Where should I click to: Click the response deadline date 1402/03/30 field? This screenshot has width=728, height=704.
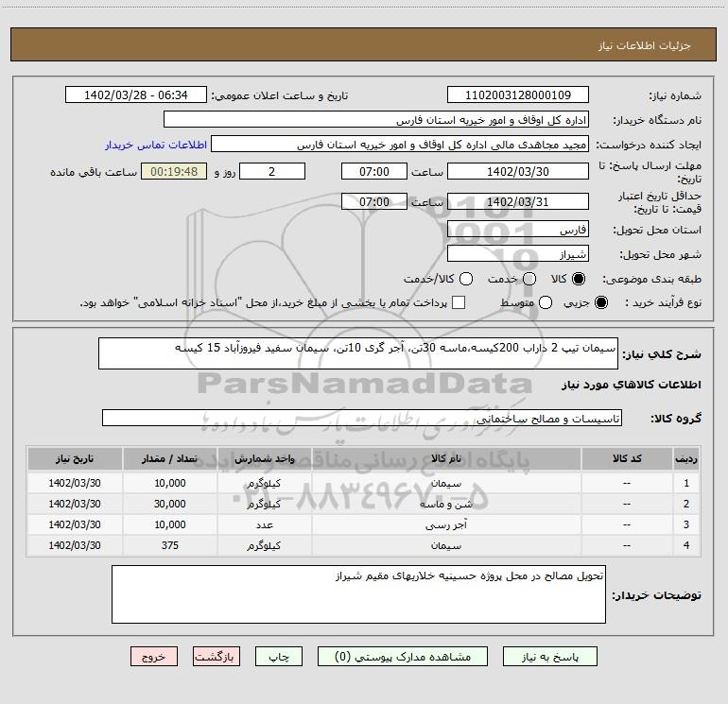(x=518, y=171)
